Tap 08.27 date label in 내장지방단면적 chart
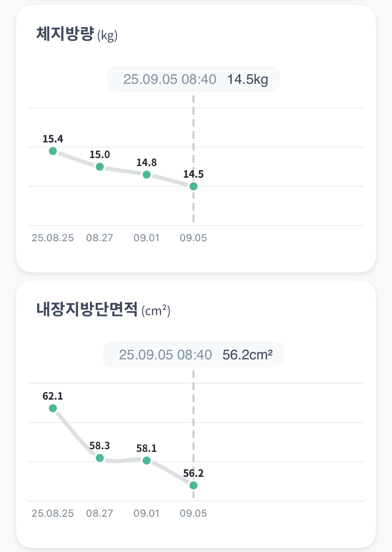Screen dimensions: 392x552 coord(100,513)
